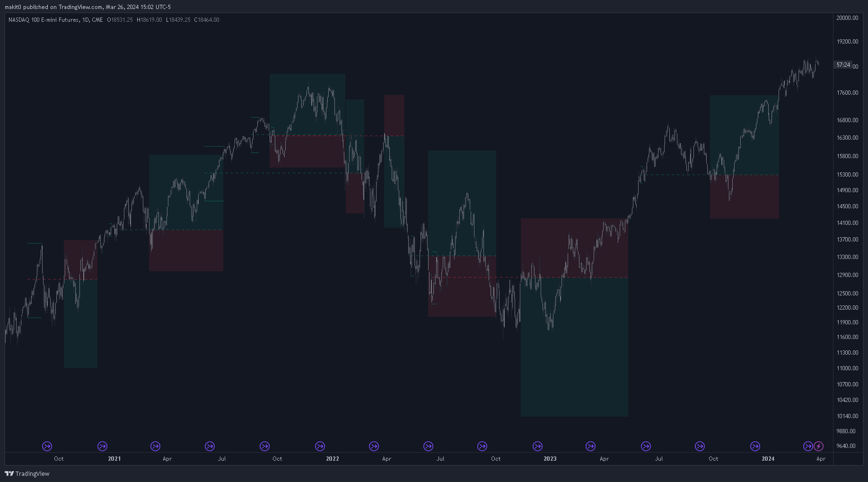Click the December 2022 contract rollover marker
The width and height of the screenshot is (868, 482).
537,446
